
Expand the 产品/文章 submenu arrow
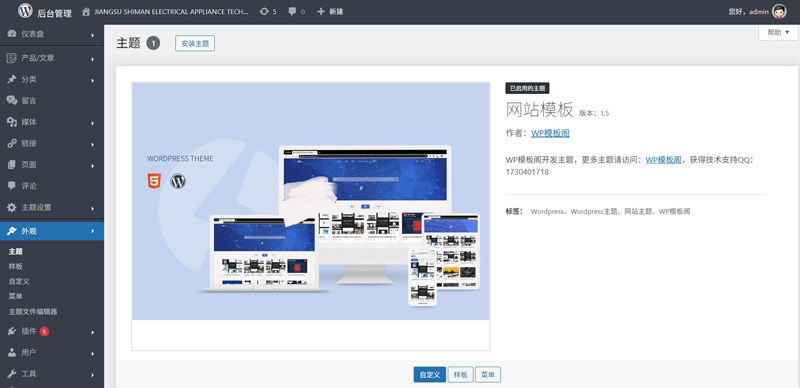pyautogui.click(x=93, y=59)
